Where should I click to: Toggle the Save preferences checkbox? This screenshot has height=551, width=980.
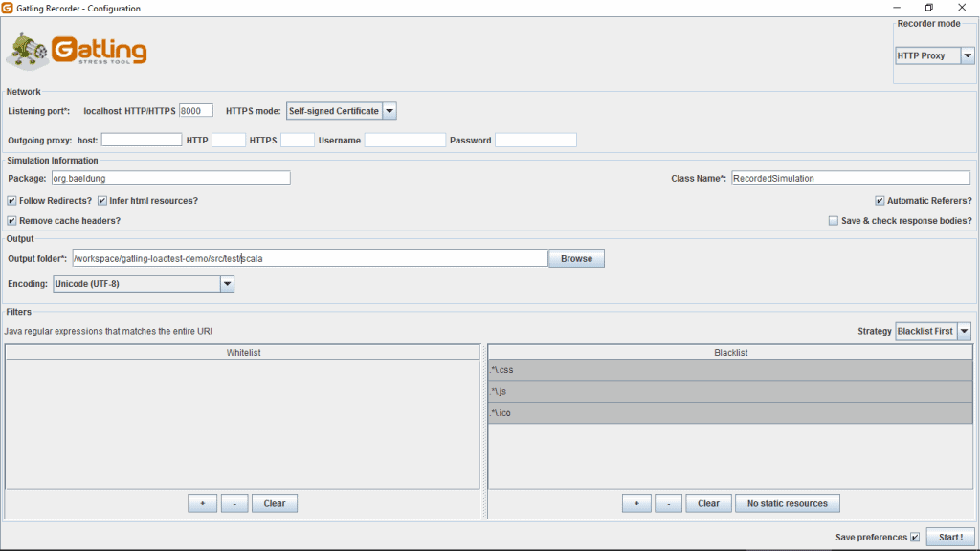pyautogui.click(x=915, y=537)
